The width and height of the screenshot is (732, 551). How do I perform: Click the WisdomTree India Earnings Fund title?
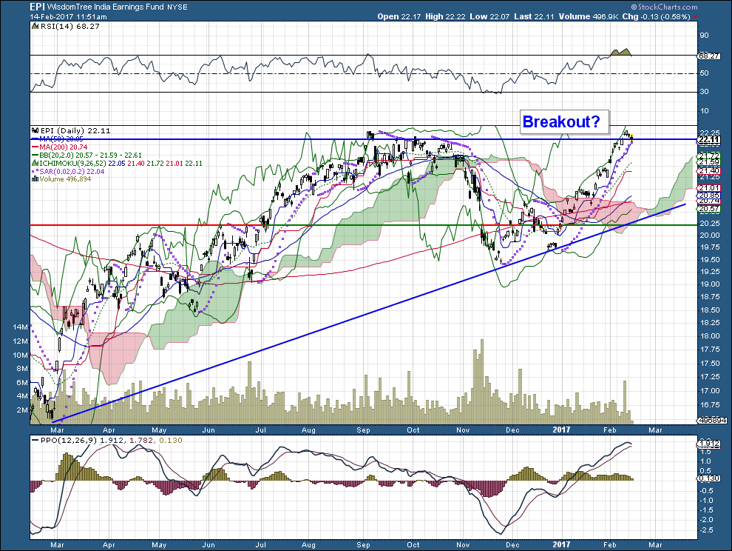106,7
